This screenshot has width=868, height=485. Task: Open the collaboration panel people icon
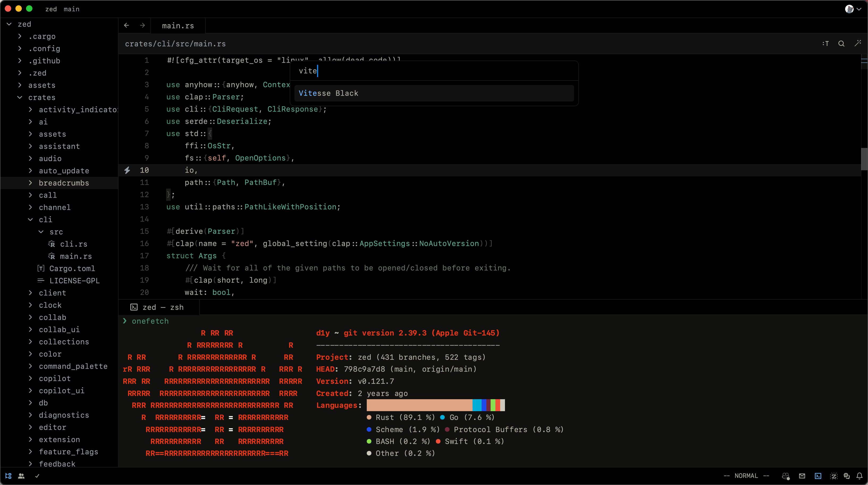[21, 476]
